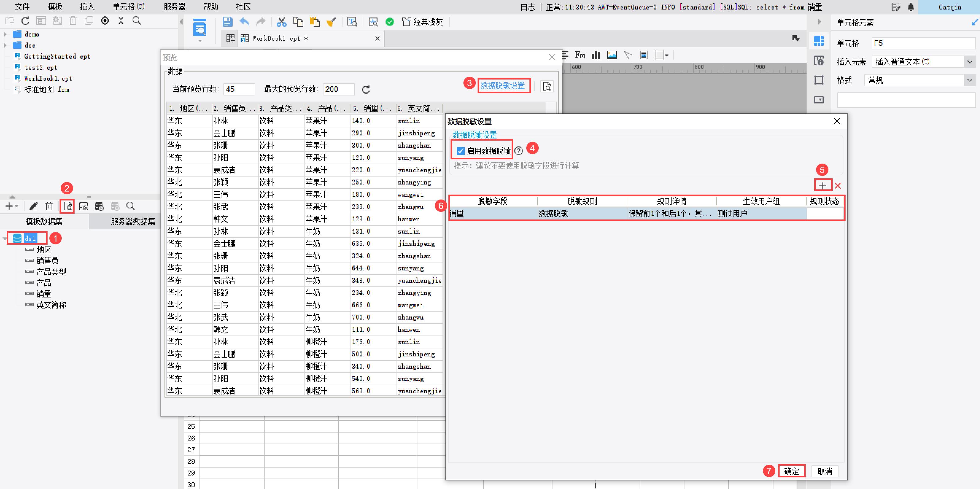Open the 服务器 menu
The width and height of the screenshot is (980, 489).
[174, 7]
